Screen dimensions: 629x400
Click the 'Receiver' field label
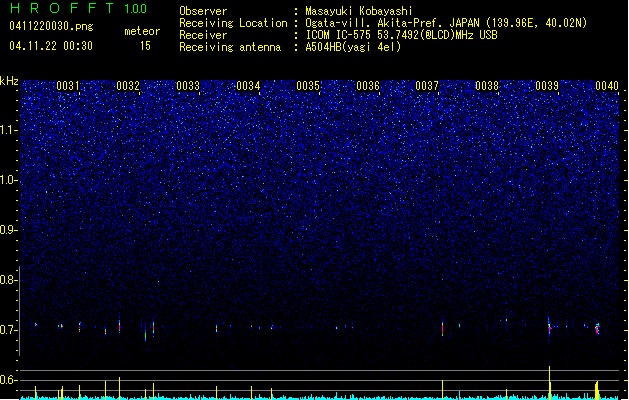tap(203, 35)
